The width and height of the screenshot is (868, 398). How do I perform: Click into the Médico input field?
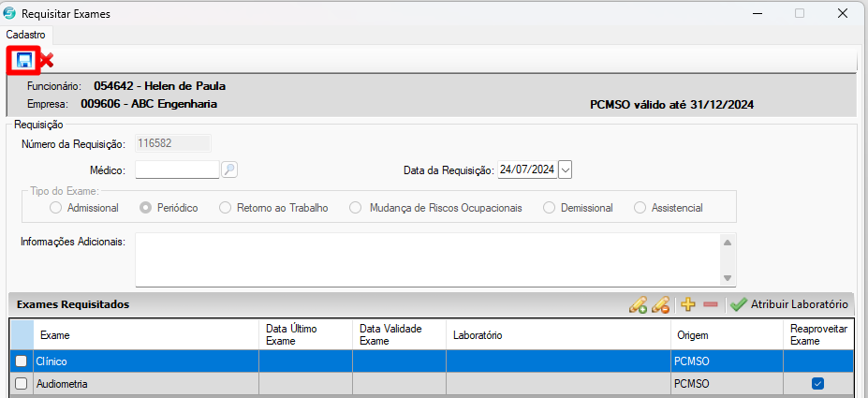(177, 170)
